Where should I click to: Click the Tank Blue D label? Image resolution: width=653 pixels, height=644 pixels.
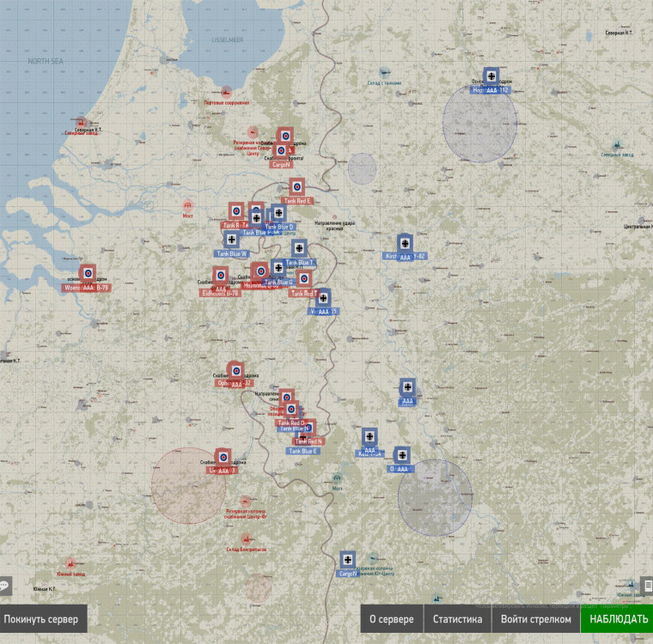coord(279,227)
